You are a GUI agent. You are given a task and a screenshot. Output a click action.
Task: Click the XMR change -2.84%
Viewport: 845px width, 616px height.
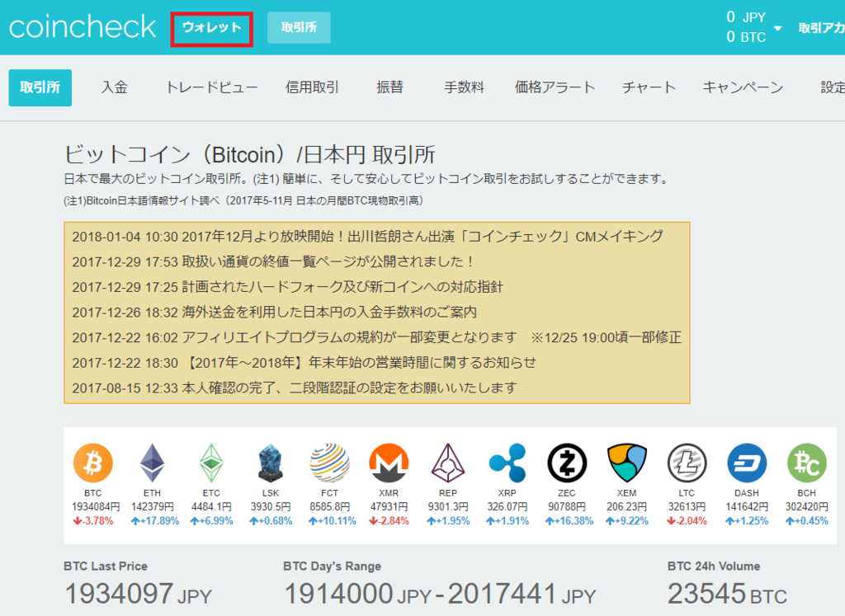point(389,521)
